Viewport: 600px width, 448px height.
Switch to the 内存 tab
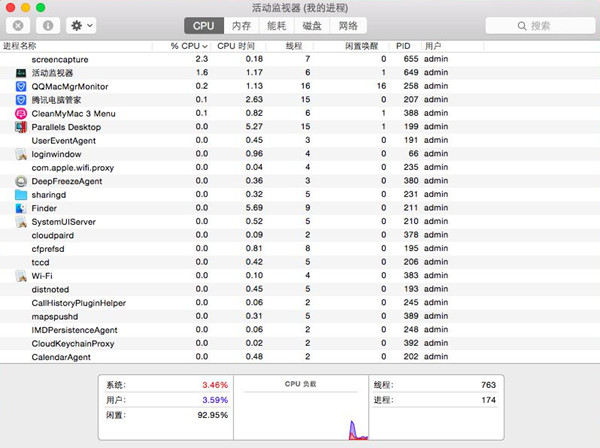(241, 25)
